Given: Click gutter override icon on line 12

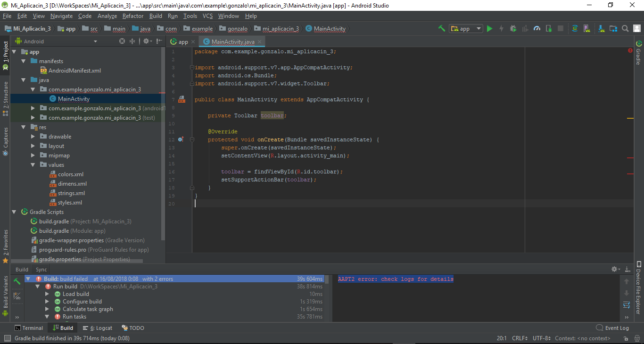Looking at the screenshot, I should click(181, 139).
